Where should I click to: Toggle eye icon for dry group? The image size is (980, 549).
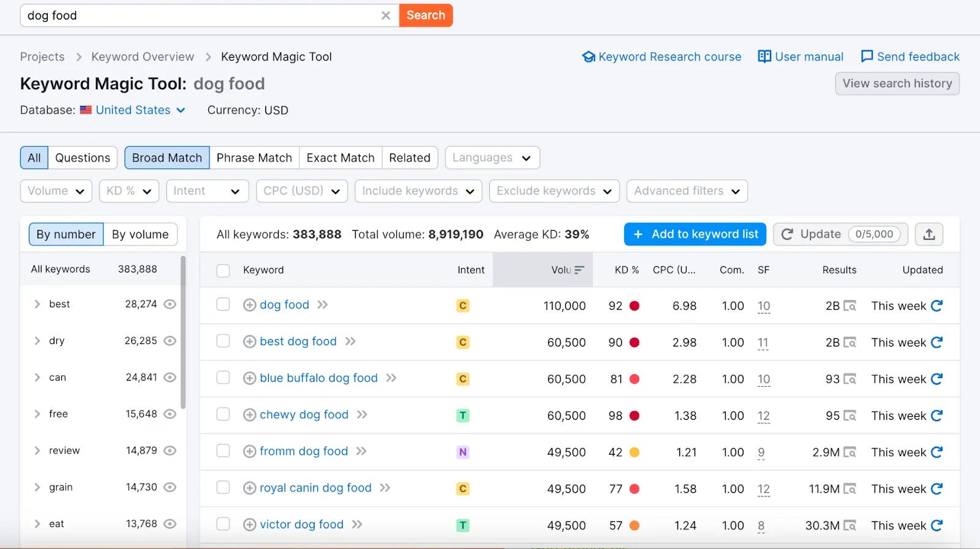point(170,341)
